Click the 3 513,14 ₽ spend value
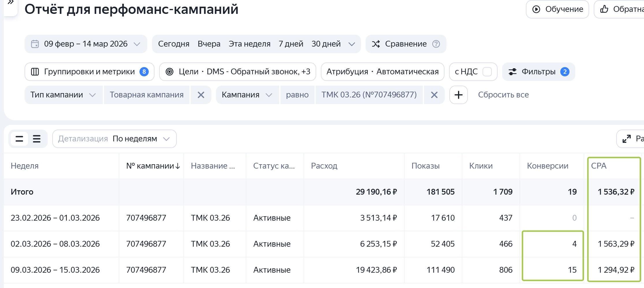 point(378,218)
